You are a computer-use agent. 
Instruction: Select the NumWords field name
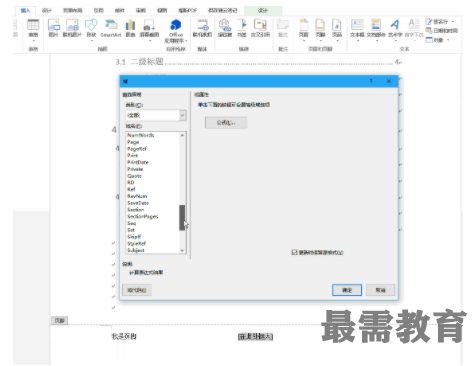tap(141, 135)
